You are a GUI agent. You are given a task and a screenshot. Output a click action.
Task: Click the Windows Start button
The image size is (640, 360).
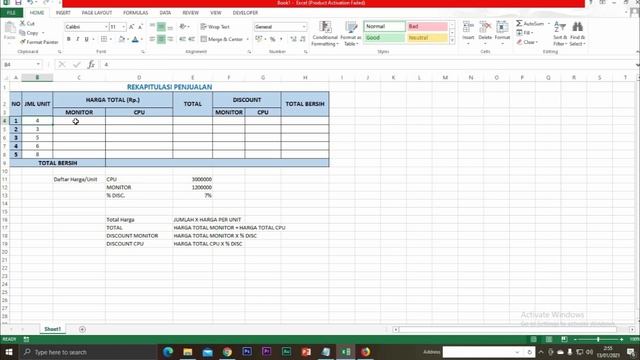9,352
